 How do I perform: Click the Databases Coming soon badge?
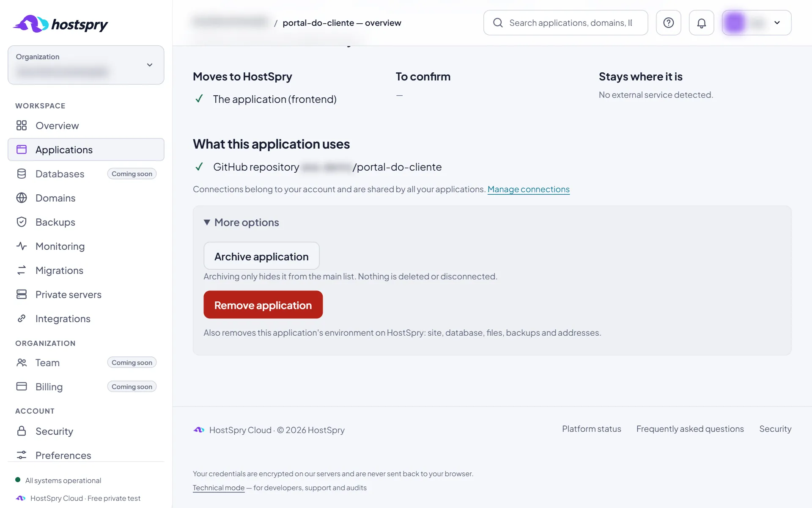tap(132, 174)
